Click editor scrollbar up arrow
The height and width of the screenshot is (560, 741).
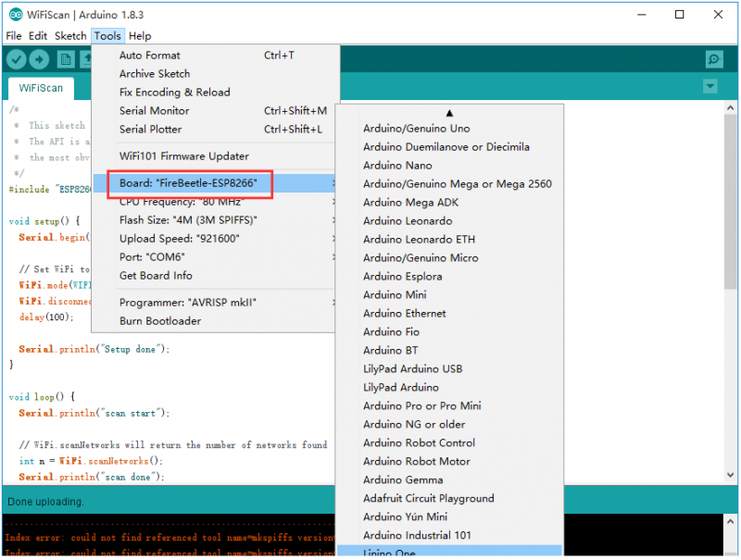pos(730,108)
